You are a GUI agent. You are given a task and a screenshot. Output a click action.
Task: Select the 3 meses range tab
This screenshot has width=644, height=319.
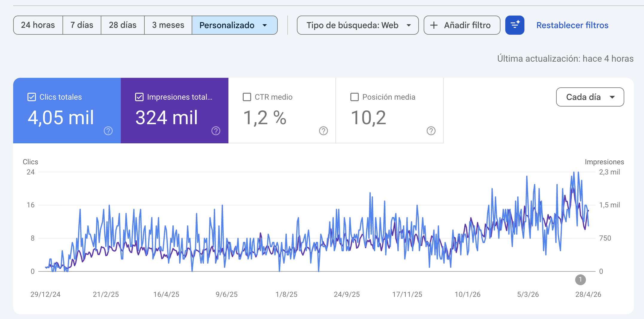(x=168, y=25)
